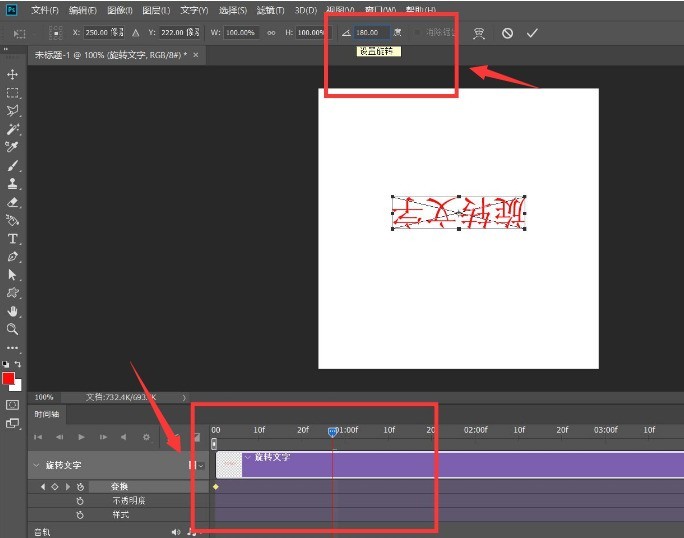Click the rotation angle 180.00 field
Screen dimensions: 684x538
(371, 32)
